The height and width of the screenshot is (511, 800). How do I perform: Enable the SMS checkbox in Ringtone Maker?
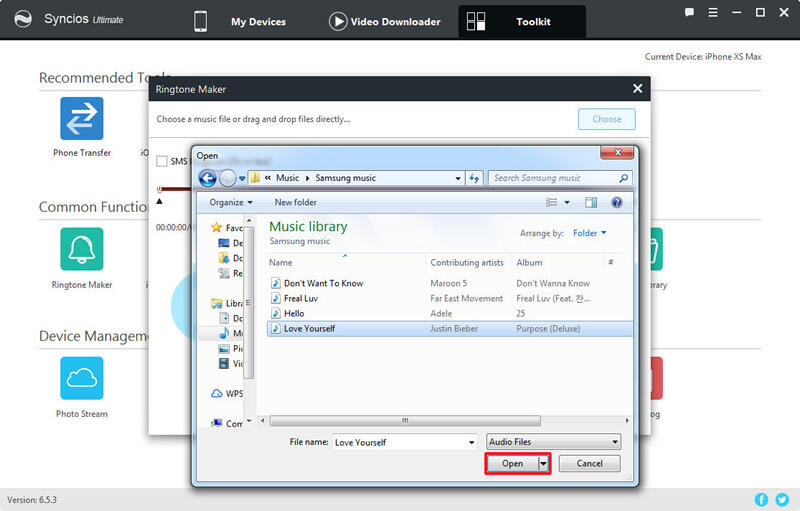coord(162,161)
